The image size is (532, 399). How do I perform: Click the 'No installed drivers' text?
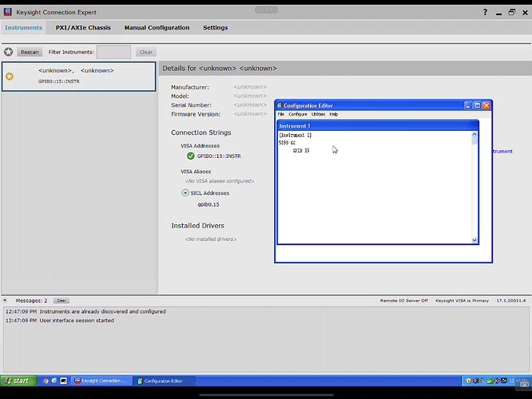[x=211, y=239]
